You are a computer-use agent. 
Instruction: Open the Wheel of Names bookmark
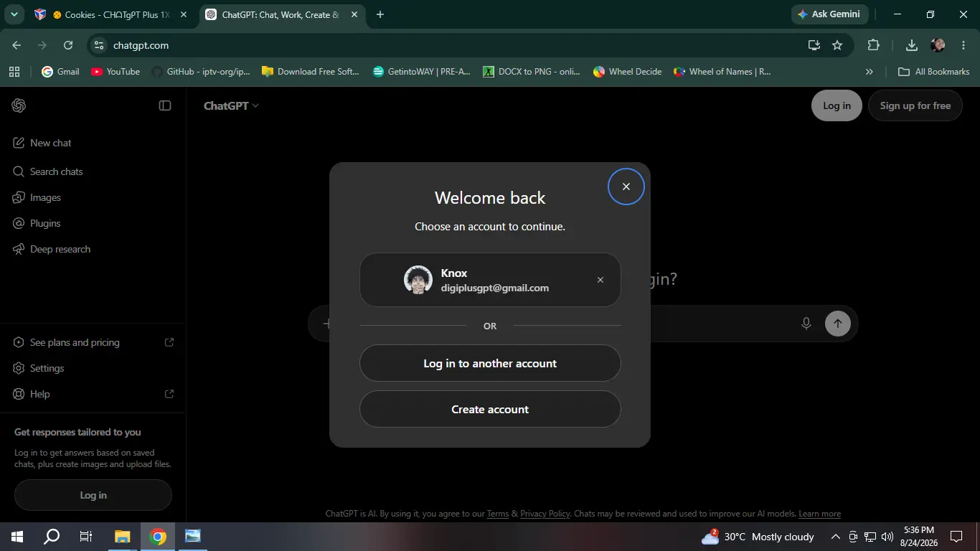click(722, 72)
